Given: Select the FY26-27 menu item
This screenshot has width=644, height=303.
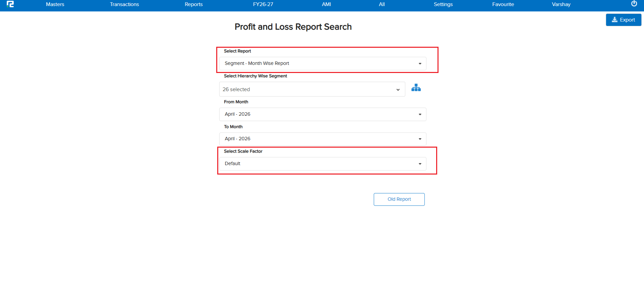Looking at the screenshot, I should [263, 4].
